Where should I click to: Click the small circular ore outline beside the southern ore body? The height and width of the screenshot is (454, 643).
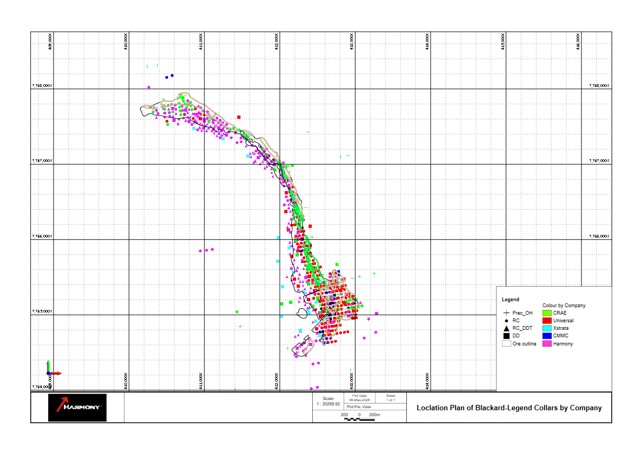tap(302, 314)
